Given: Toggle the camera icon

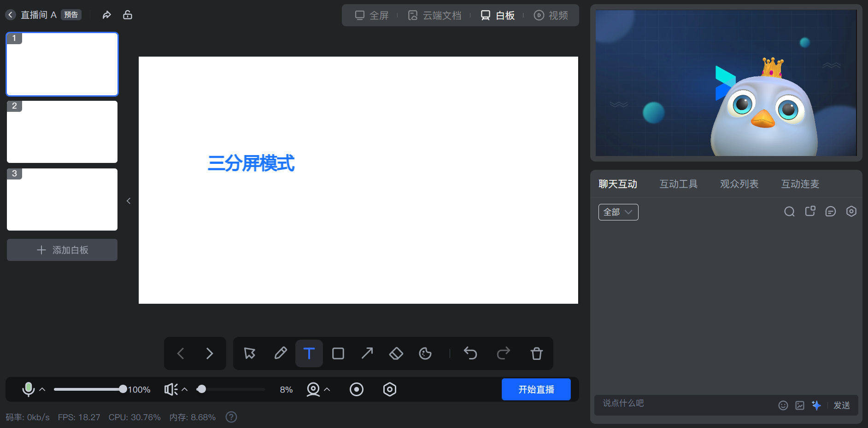Looking at the screenshot, I should coord(313,389).
